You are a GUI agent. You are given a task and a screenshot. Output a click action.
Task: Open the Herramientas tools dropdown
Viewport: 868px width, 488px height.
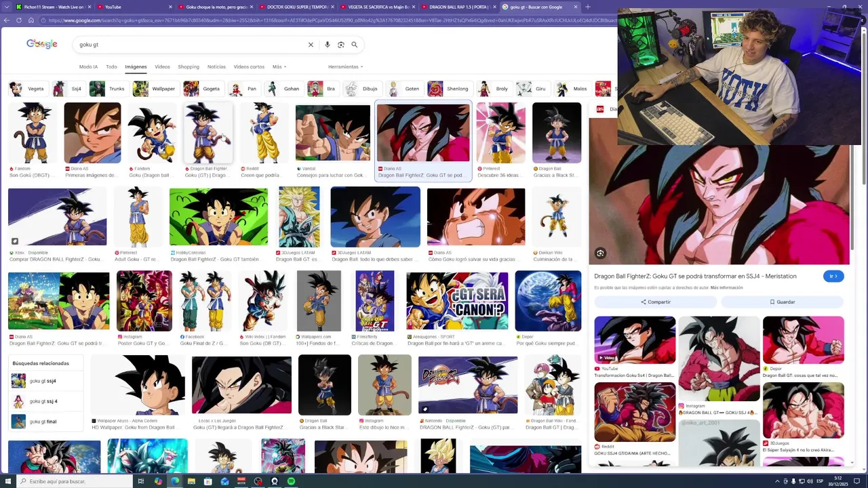click(x=345, y=66)
